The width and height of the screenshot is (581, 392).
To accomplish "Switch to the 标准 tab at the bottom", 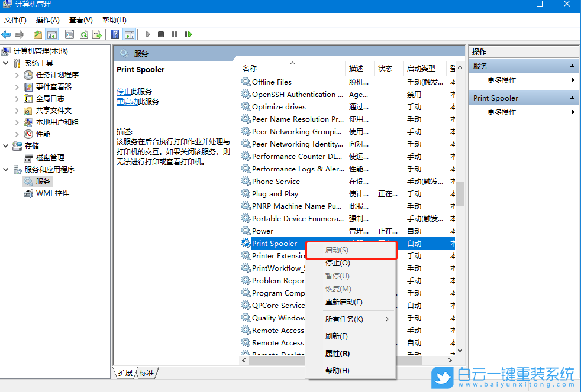I will click(x=147, y=373).
